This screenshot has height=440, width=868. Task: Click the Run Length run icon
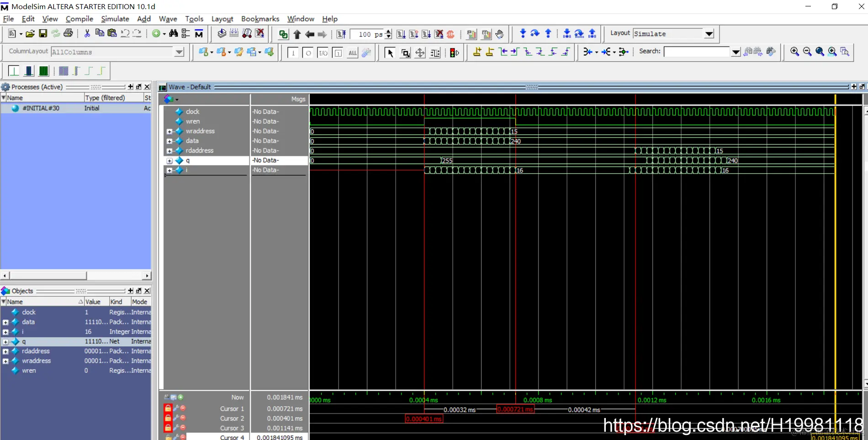click(401, 34)
